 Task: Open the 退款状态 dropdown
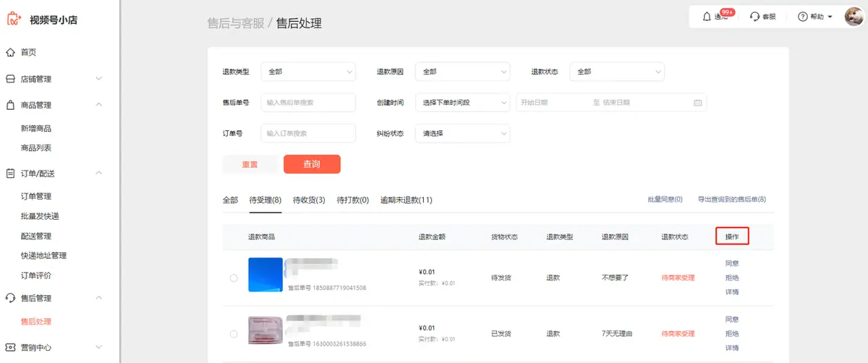617,72
